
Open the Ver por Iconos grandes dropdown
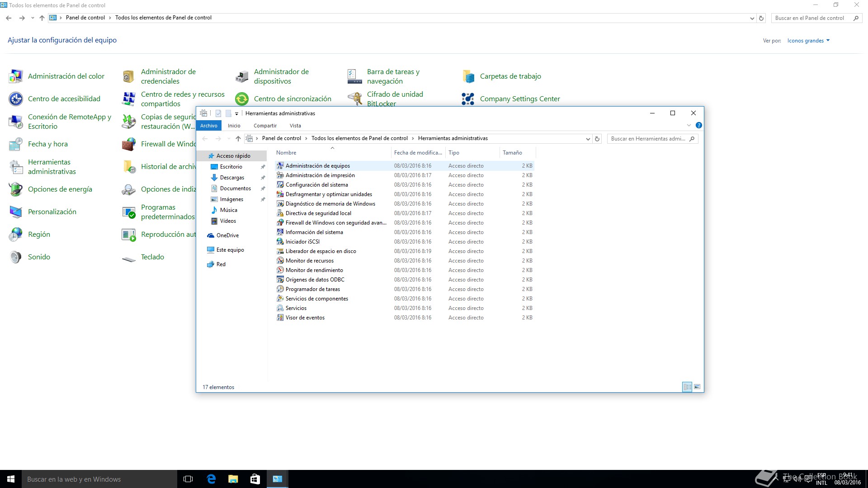click(808, 41)
